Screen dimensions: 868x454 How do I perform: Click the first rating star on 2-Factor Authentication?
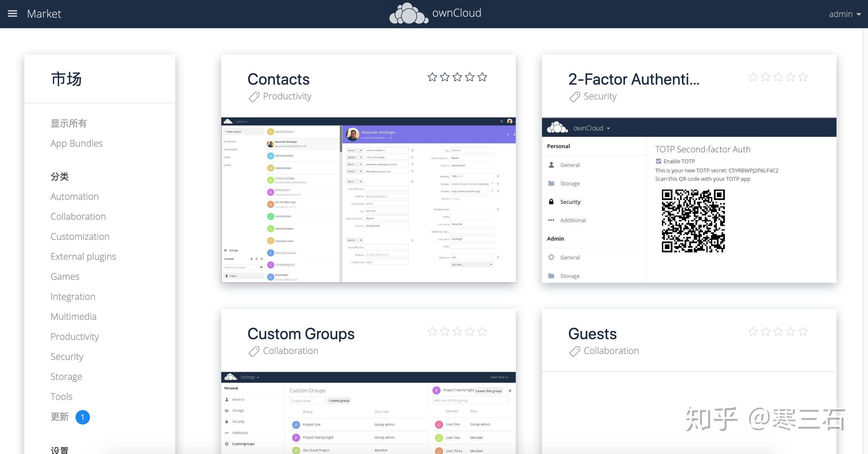tap(753, 77)
